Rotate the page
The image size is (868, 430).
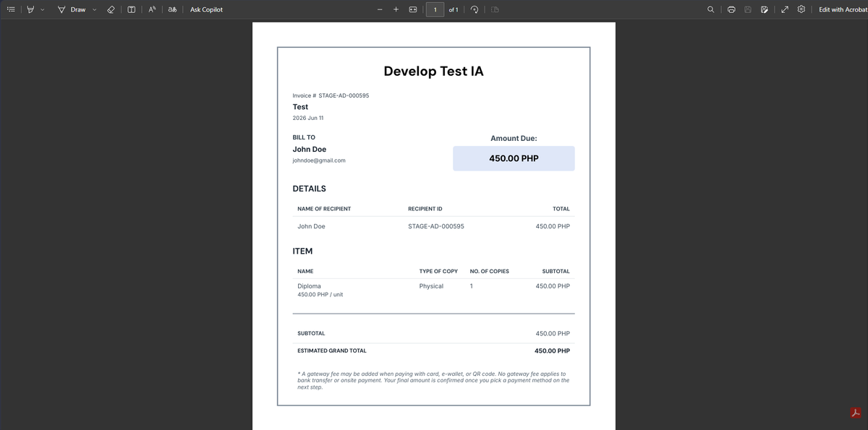(x=475, y=9)
